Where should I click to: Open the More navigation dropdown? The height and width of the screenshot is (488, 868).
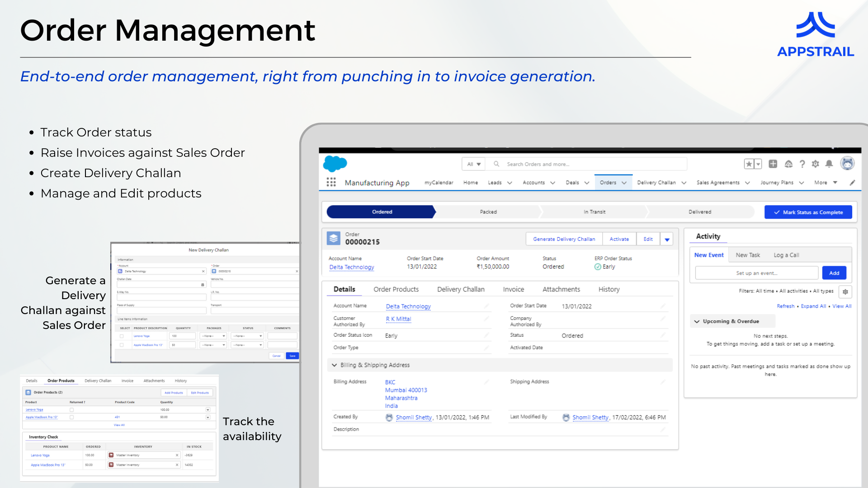pyautogui.click(x=826, y=183)
